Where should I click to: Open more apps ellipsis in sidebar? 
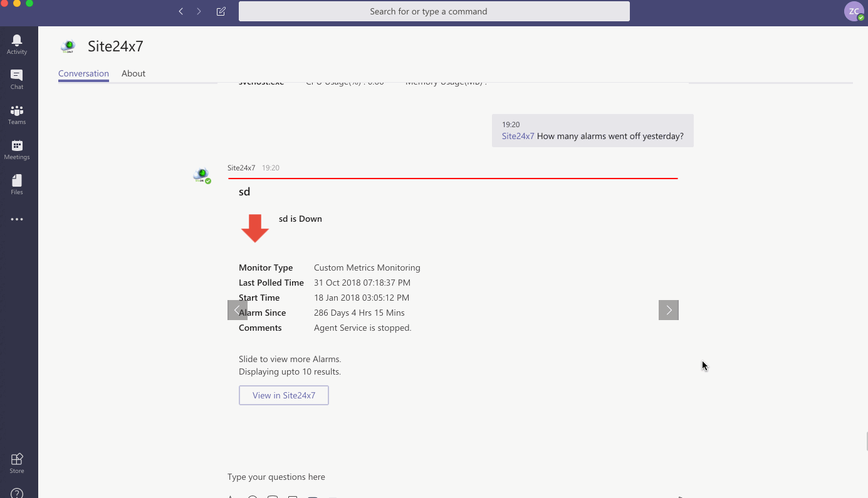[x=17, y=219]
